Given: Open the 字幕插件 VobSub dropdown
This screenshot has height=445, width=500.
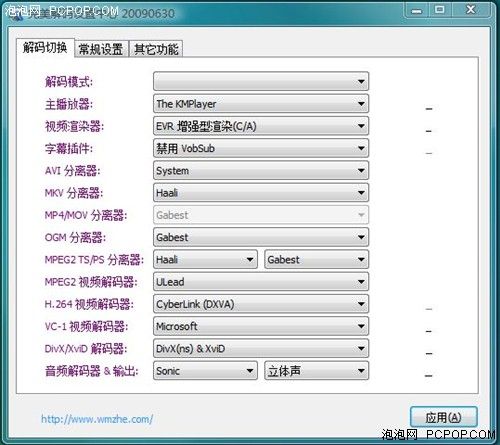Looking at the screenshot, I should pos(261,148).
